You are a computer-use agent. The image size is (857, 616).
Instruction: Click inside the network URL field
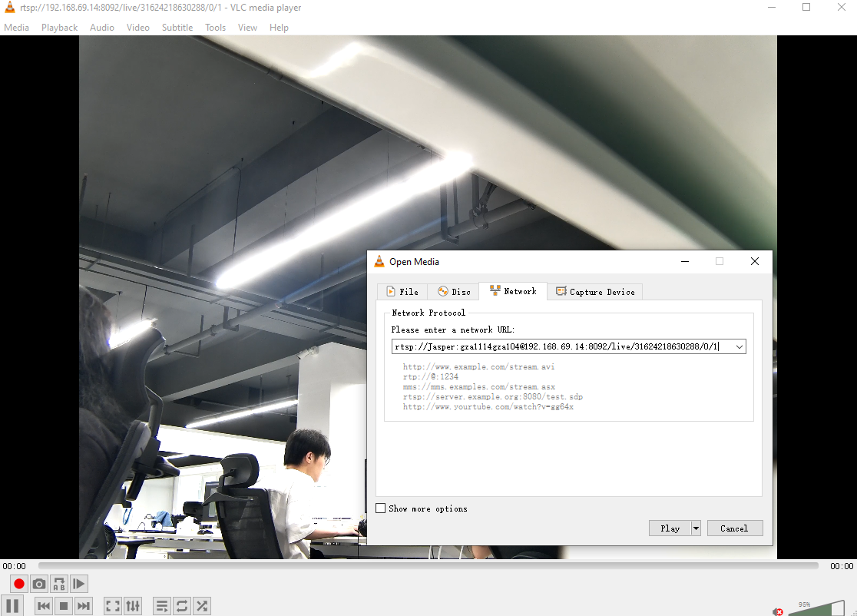[562, 346]
